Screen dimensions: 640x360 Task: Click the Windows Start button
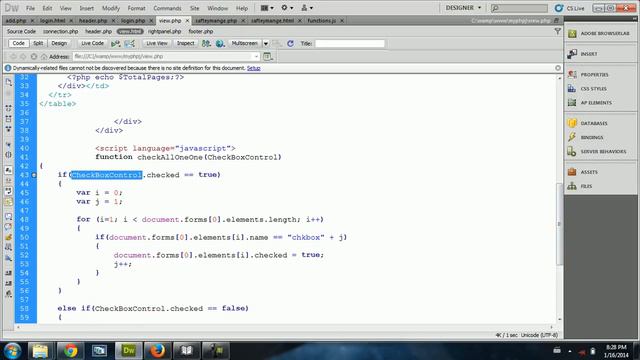[12, 351]
